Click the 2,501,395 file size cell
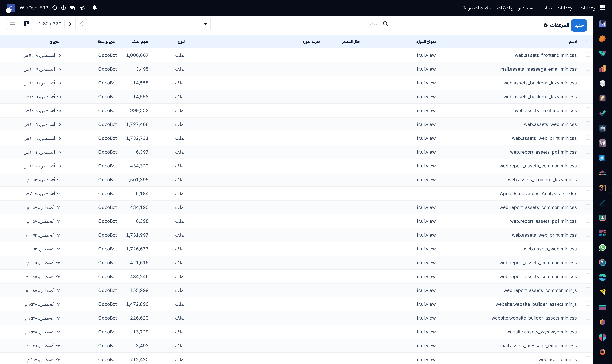This screenshot has width=612, height=364. coord(137,180)
